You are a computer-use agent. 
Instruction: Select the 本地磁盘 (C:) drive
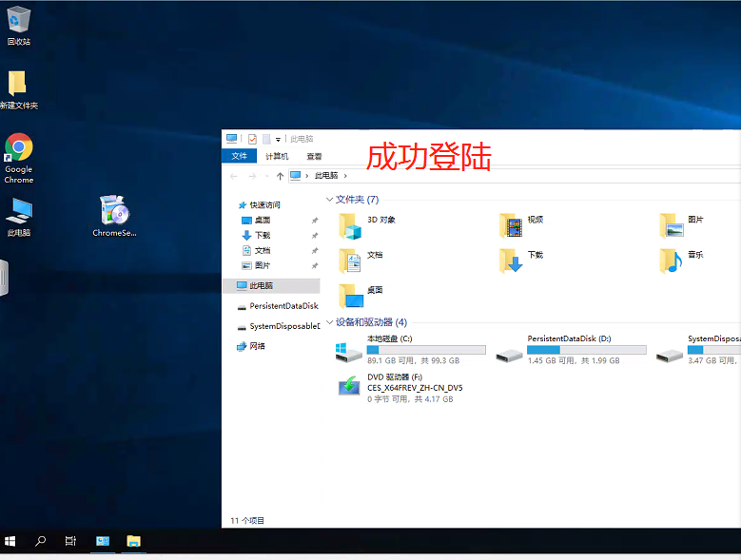(x=410, y=350)
